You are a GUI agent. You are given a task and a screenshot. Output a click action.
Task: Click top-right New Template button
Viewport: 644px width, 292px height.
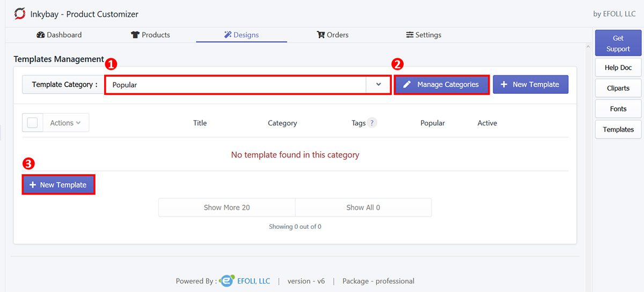point(530,85)
